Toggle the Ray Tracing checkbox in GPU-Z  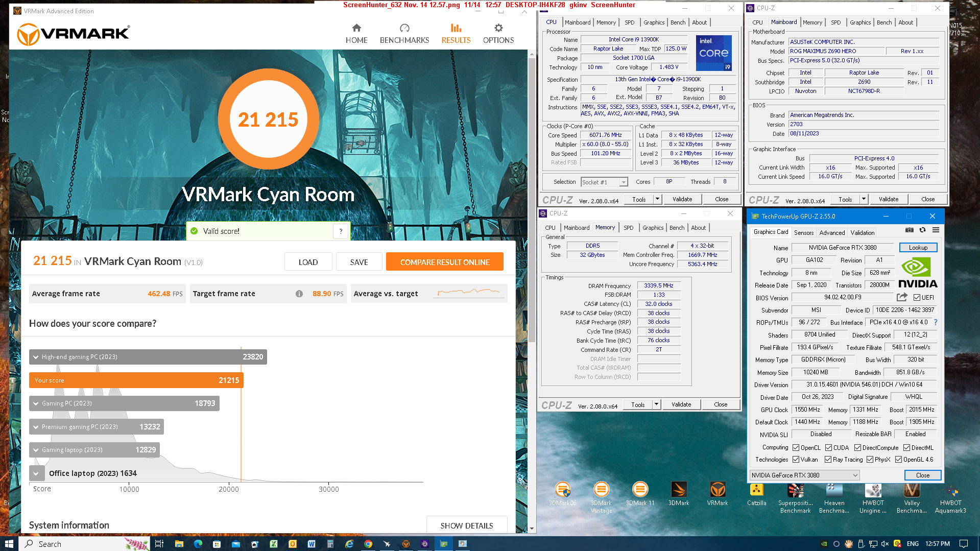pyautogui.click(x=828, y=460)
